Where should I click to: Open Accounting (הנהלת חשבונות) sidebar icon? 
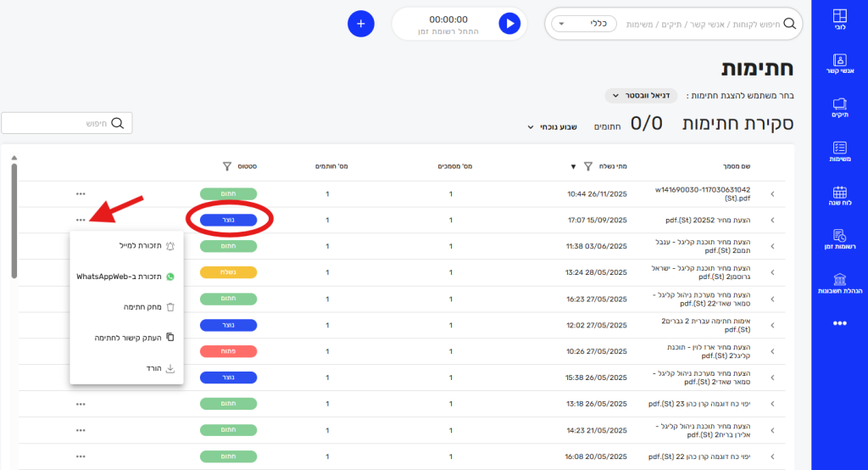pos(839,284)
